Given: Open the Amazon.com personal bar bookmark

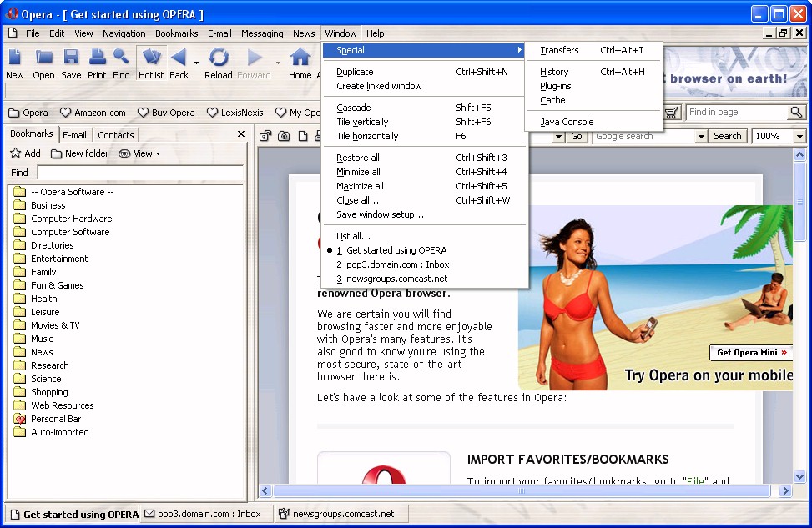Looking at the screenshot, I should point(93,113).
